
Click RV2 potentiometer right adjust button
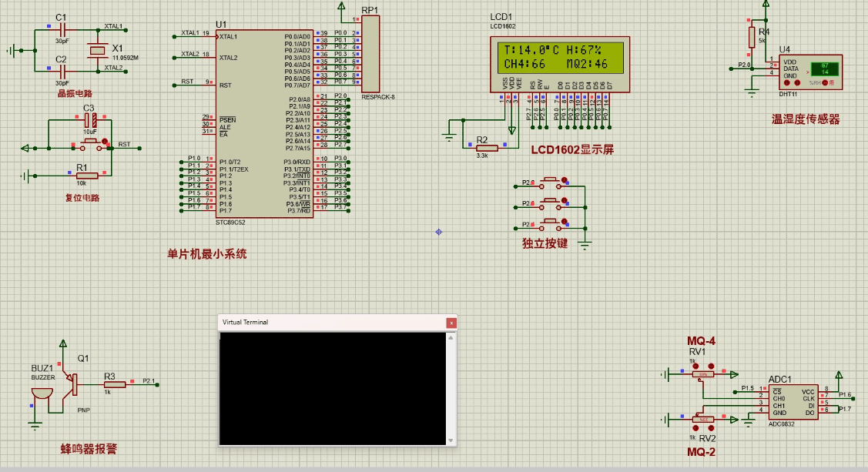(712, 427)
